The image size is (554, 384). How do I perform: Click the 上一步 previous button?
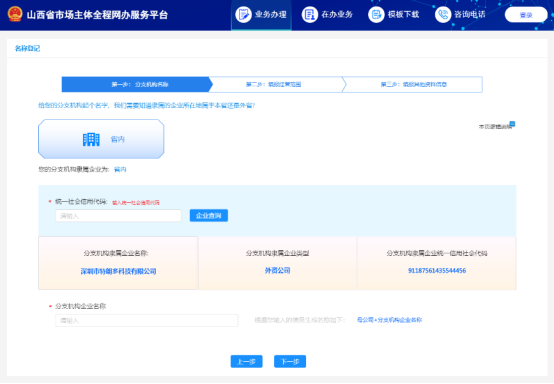pos(247,361)
